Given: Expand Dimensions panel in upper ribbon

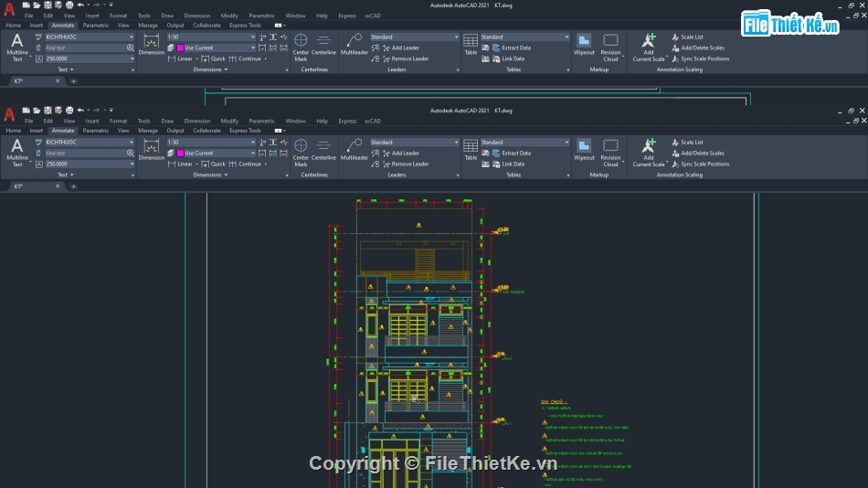Looking at the screenshot, I should click(x=210, y=69).
